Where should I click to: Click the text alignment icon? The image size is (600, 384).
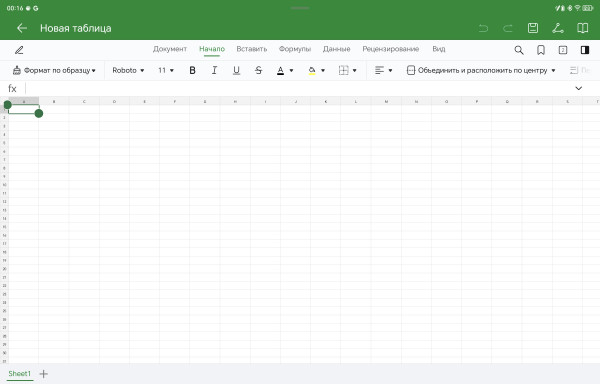[379, 70]
